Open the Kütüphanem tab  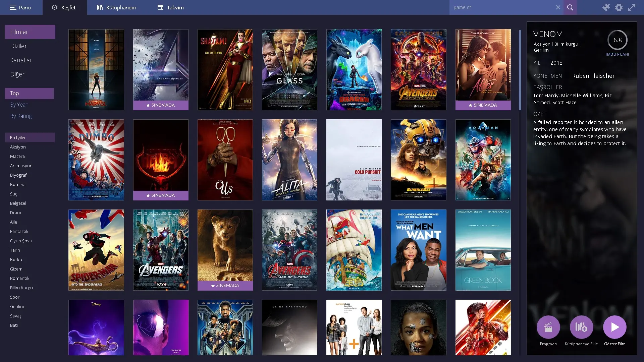(116, 7)
